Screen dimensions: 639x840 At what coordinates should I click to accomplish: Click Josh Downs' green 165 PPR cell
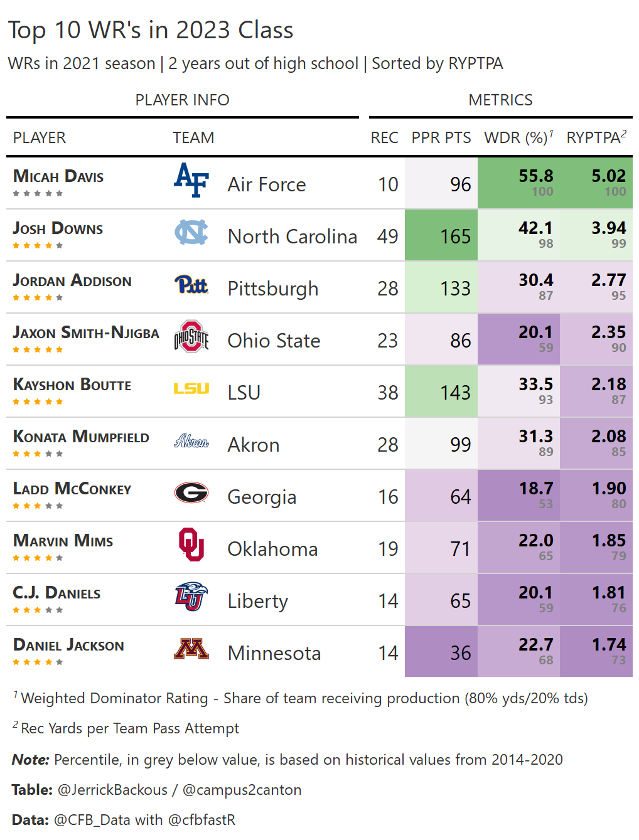pos(441,236)
